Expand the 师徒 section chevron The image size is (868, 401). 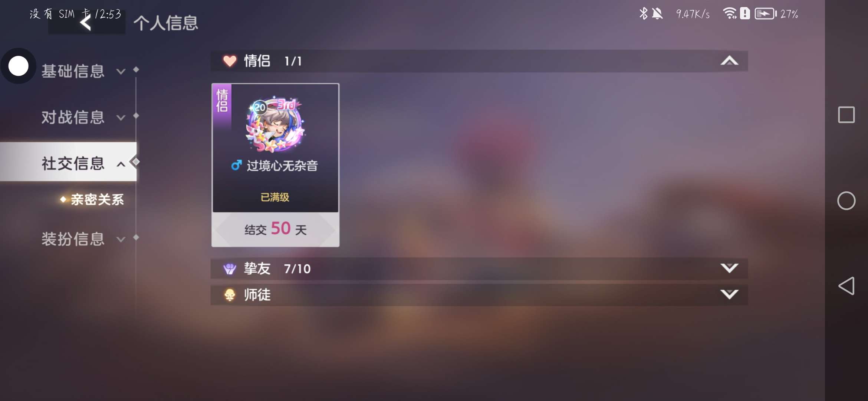(729, 294)
